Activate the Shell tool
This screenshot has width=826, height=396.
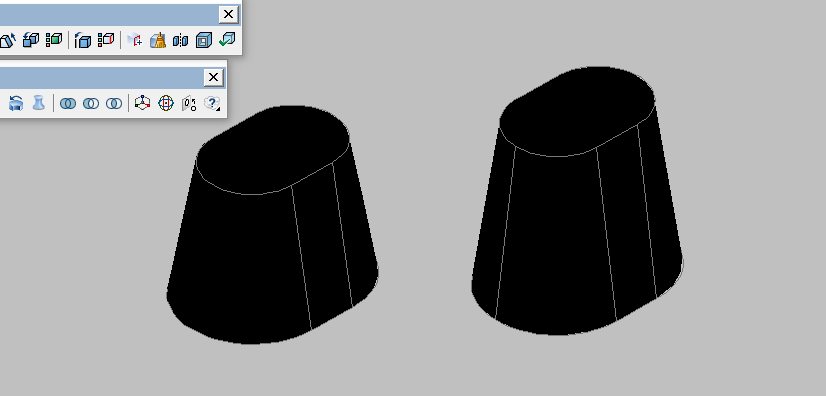(204, 40)
